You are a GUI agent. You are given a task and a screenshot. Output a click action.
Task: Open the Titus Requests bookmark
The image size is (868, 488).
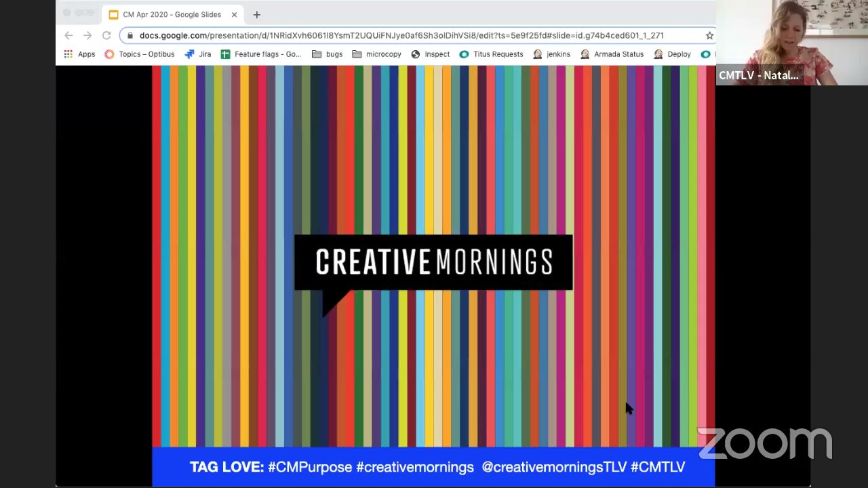[491, 54]
